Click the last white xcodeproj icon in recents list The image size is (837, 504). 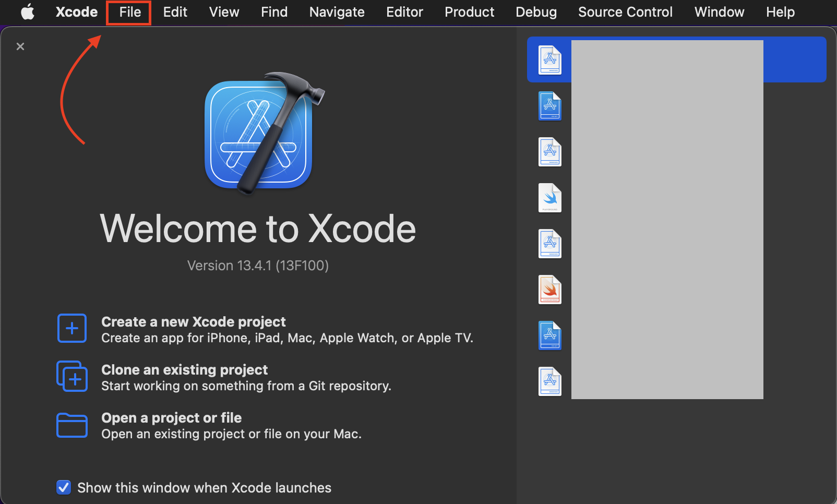point(550,381)
